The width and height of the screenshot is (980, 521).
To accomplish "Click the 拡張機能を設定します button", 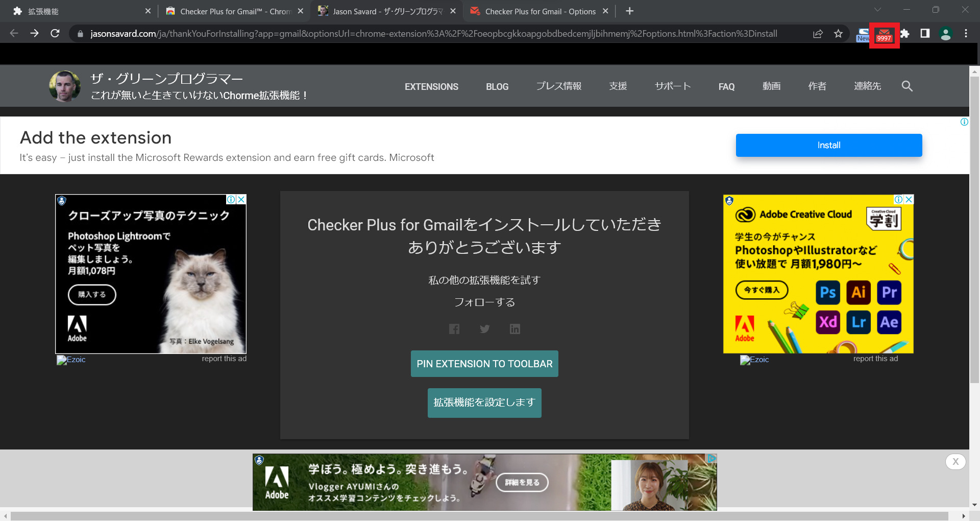I will (x=484, y=402).
